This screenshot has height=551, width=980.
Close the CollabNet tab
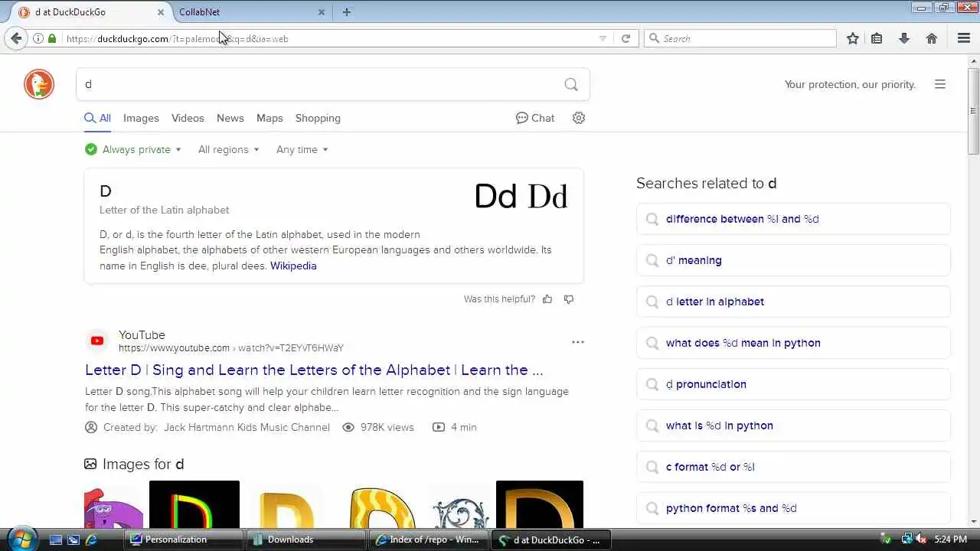click(x=322, y=12)
